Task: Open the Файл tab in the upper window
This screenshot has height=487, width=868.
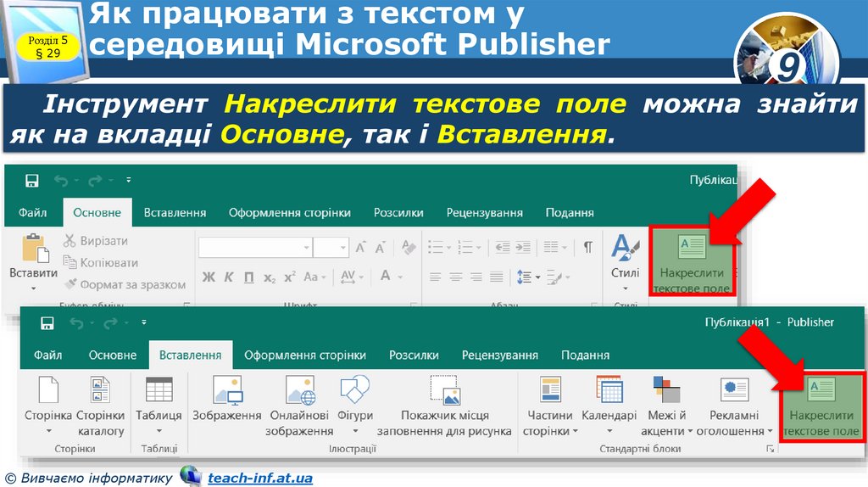Action: tap(33, 213)
